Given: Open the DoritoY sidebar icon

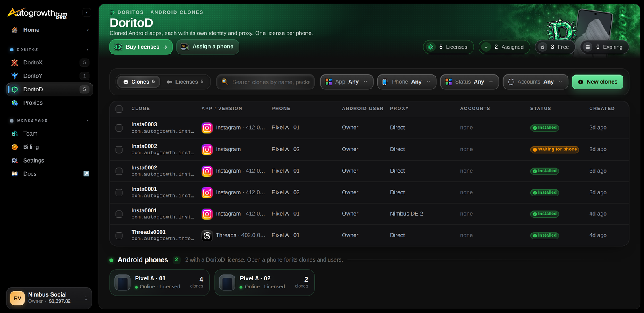Looking at the screenshot, I should pos(15,76).
